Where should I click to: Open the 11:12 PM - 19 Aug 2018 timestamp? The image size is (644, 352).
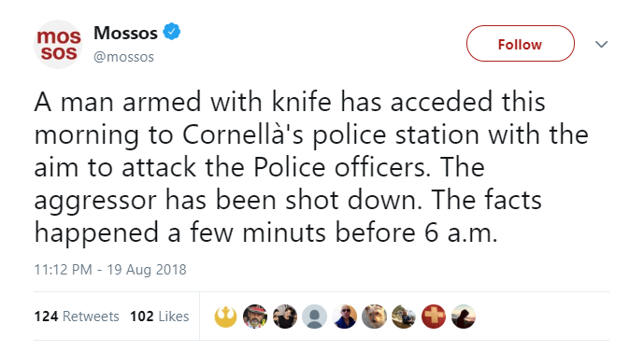click(x=110, y=270)
